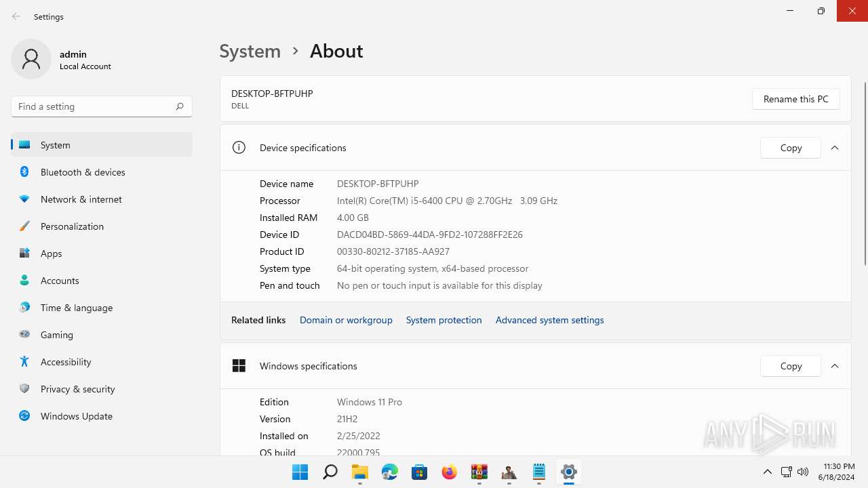Open Apps settings
Screen dimensions: 868x488
102,253
